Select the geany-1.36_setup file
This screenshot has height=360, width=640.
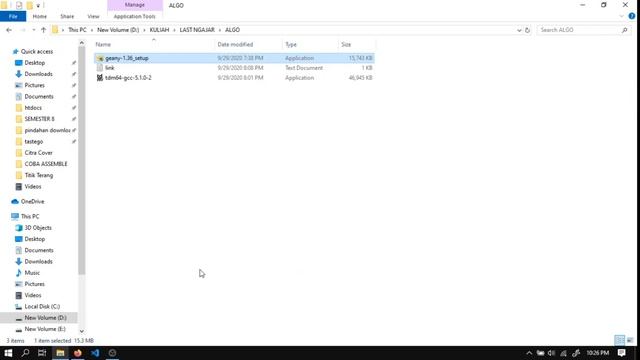(x=234, y=58)
